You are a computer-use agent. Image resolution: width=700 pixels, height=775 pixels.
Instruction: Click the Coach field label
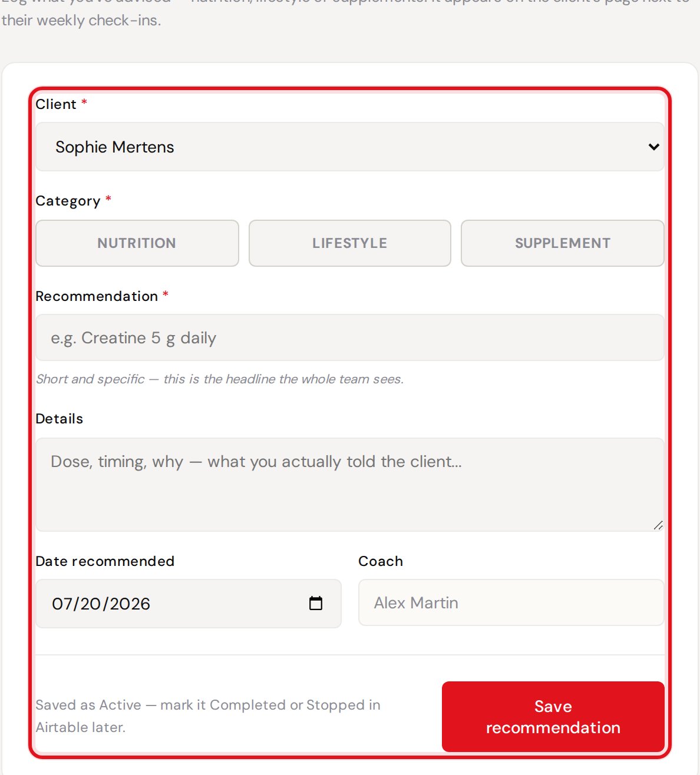pyautogui.click(x=381, y=561)
